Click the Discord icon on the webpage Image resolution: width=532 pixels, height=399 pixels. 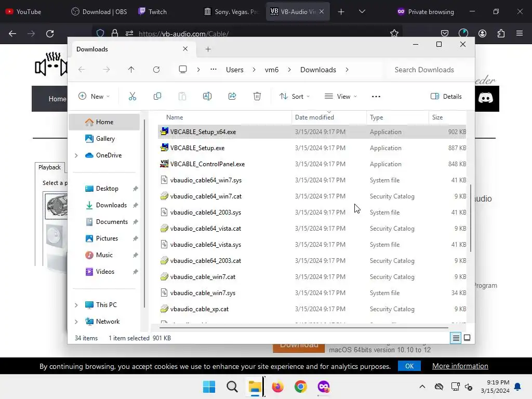[486, 98]
